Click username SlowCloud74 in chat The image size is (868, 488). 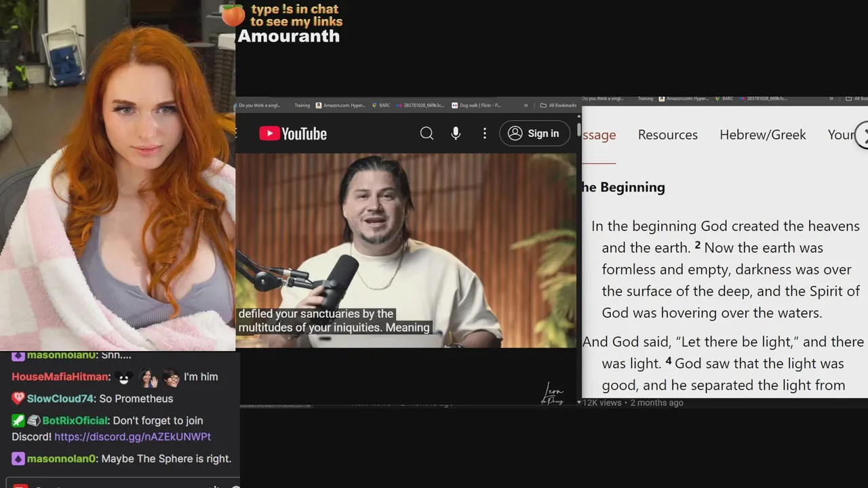60,399
